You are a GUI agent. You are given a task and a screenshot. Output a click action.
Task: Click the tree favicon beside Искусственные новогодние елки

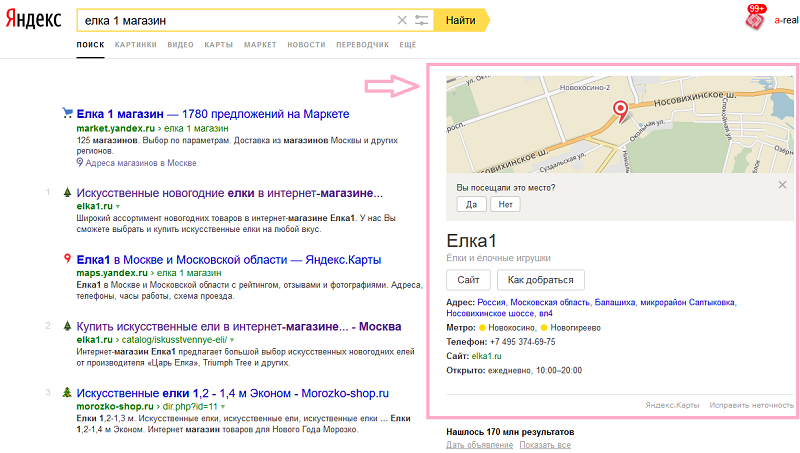pyautogui.click(x=67, y=192)
